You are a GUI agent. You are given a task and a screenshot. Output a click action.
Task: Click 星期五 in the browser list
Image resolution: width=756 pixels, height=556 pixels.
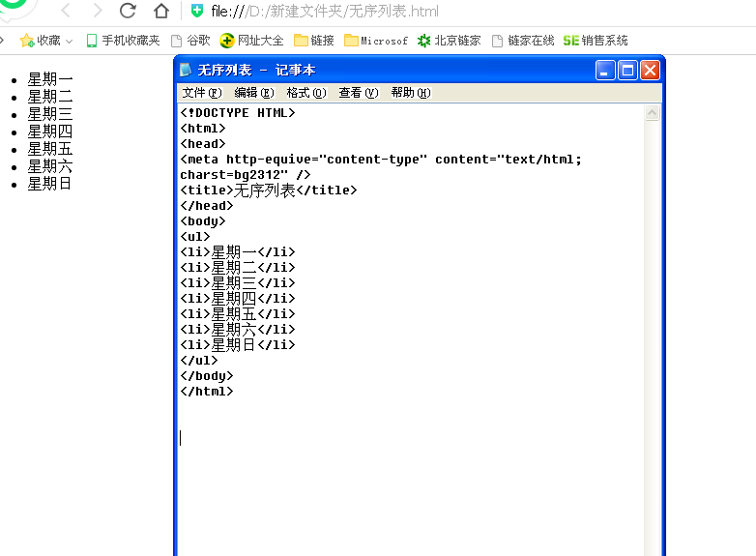point(50,149)
